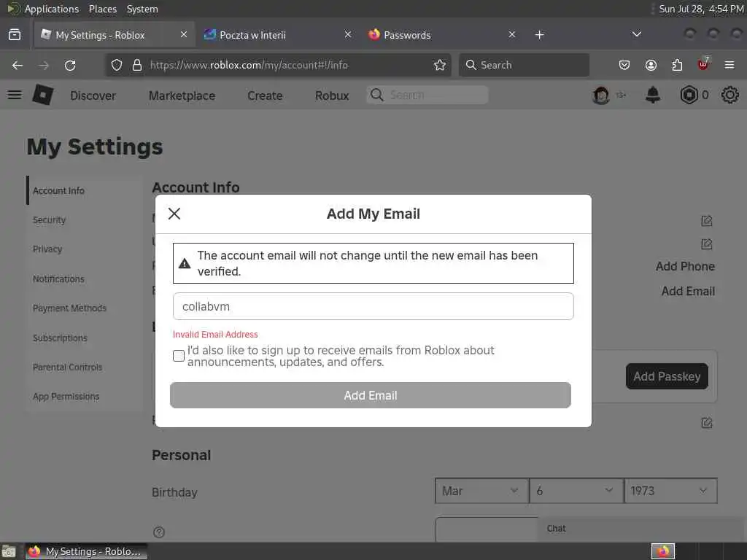Select Privacy in the settings sidebar
Viewport: 747px width, 560px height.
[x=47, y=249]
